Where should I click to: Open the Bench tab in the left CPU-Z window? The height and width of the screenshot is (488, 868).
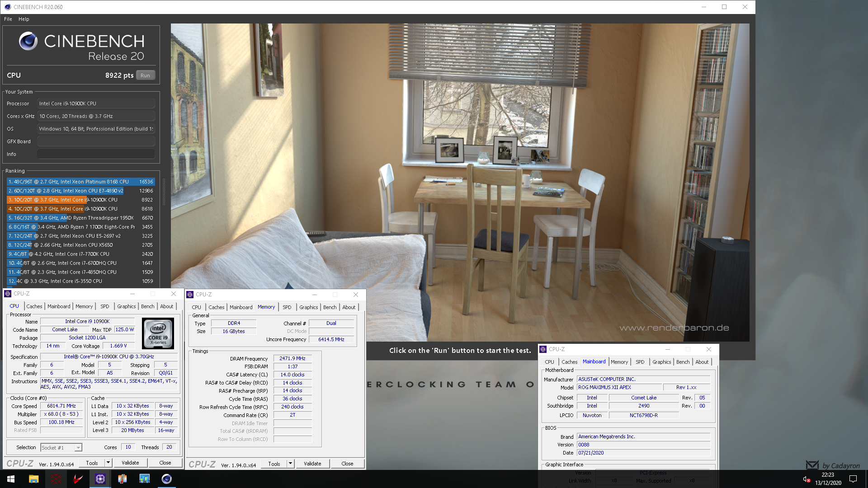click(x=148, y=306)
